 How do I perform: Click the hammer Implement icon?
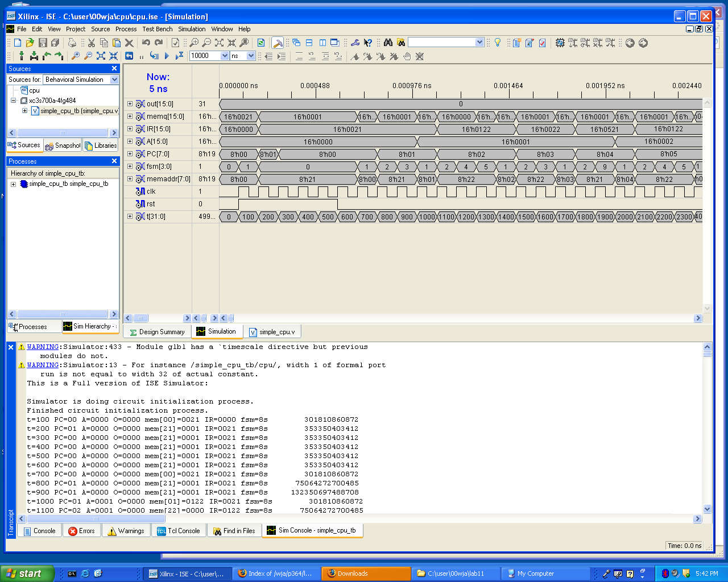[x=278, y=43]
